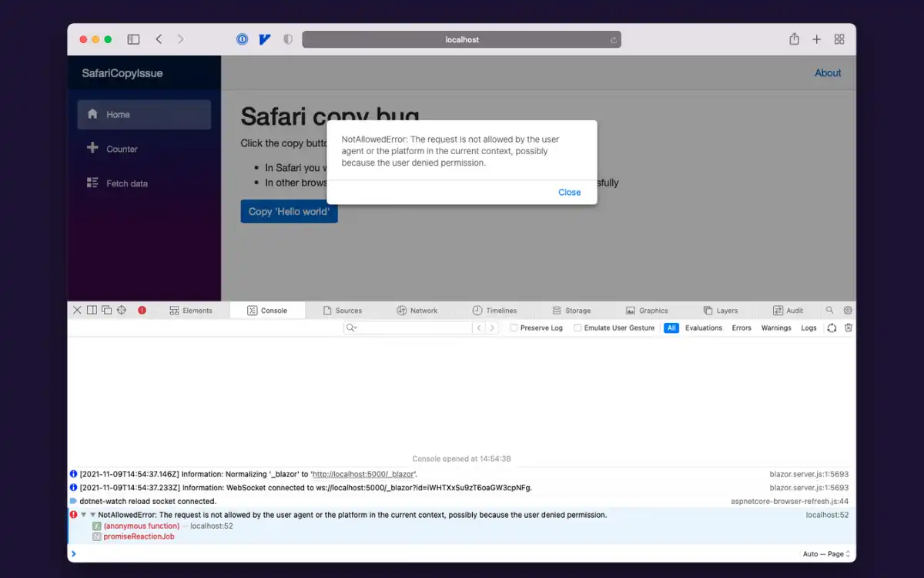924x578 pixels.
Task: Filter console by Evaluations
Action: 704,328
